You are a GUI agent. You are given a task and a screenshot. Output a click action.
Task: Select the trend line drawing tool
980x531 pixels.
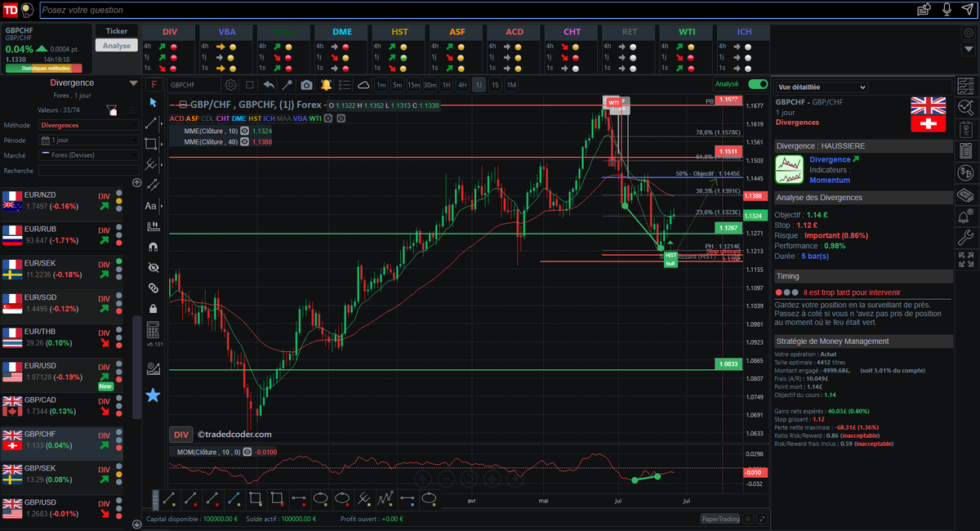[x=152, y=123]
